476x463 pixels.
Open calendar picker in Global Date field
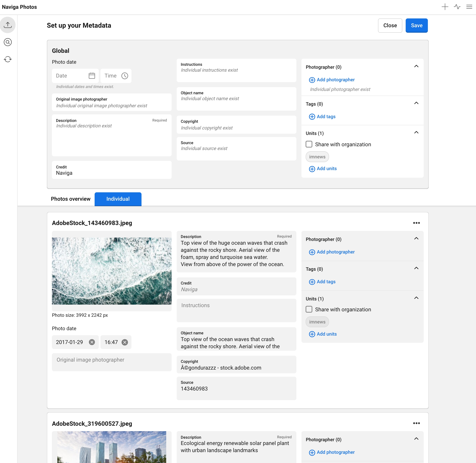(92, 76)
